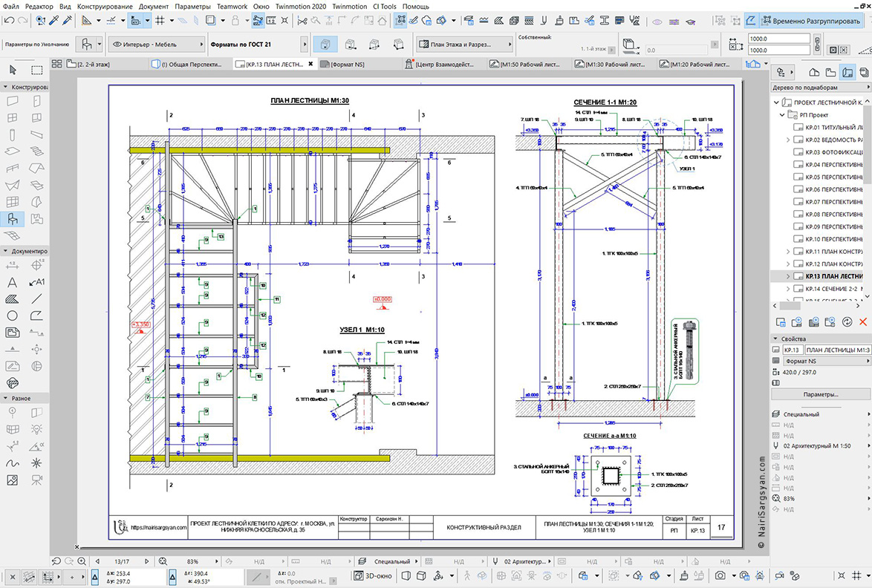
Task: Select the Marquee tool
Action: point(36,70)
